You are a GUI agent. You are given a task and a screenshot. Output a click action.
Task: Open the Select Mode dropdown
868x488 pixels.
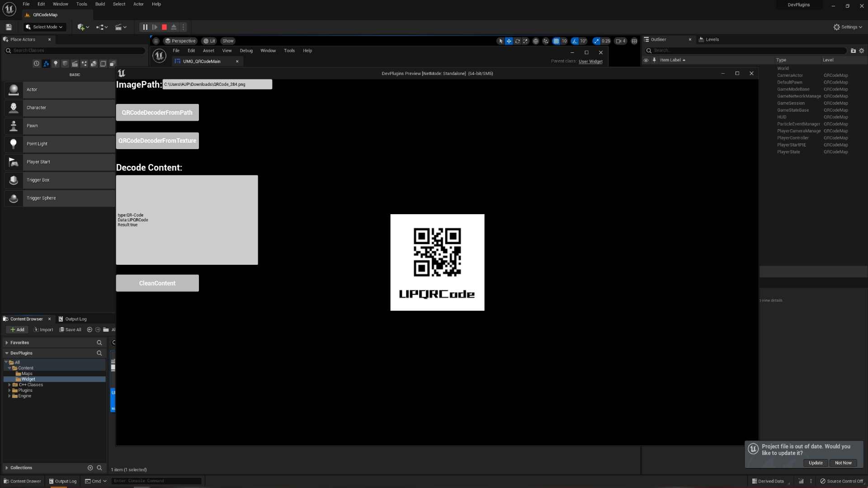pyautogui.click(x=44, y=27)
